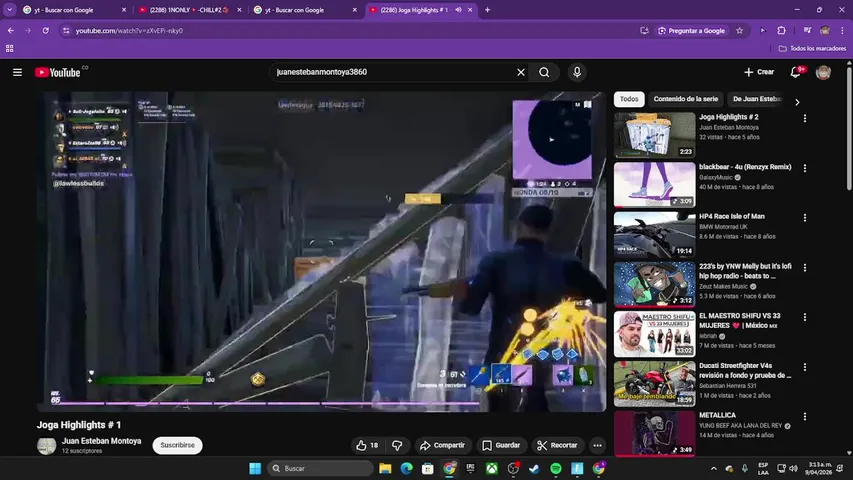Go to the YouTube home logo
The width and height of the screenshot is (853, 480).
pyautogui.click(x=58, y=72)
